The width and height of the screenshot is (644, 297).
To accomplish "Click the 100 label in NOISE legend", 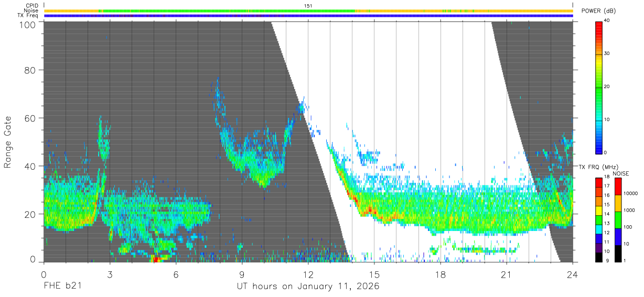I will click(628, 227).
